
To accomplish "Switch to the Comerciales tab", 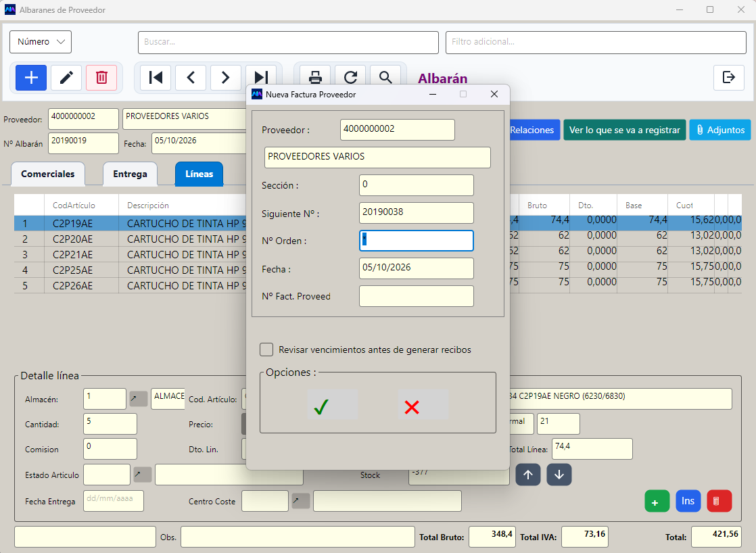I will 48,174.
